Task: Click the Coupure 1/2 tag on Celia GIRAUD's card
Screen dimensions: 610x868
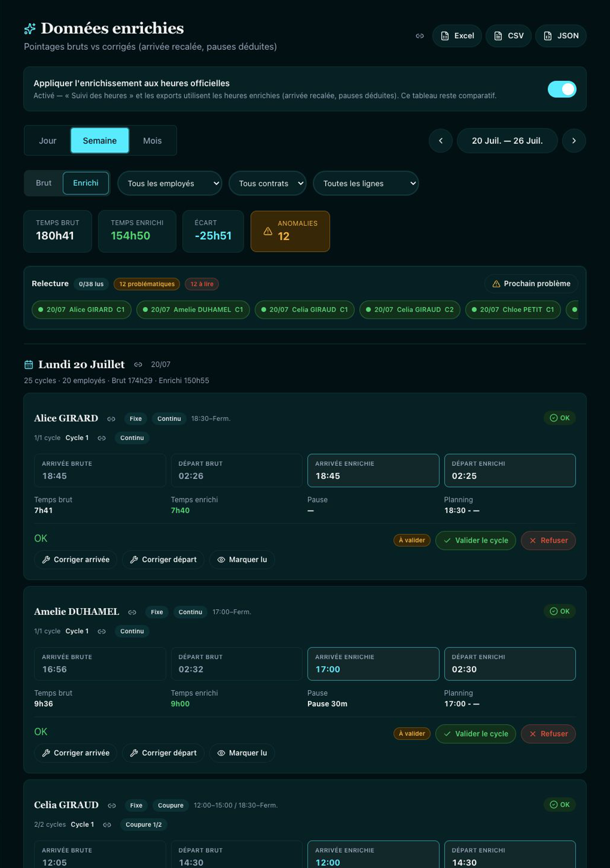Action: (x=143, y=825)
